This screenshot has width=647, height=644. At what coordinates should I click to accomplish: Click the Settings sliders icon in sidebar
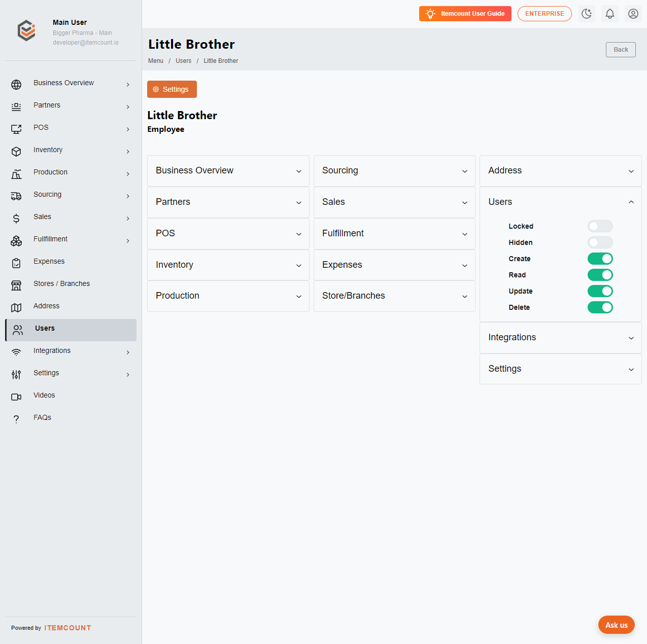[16, 375]
